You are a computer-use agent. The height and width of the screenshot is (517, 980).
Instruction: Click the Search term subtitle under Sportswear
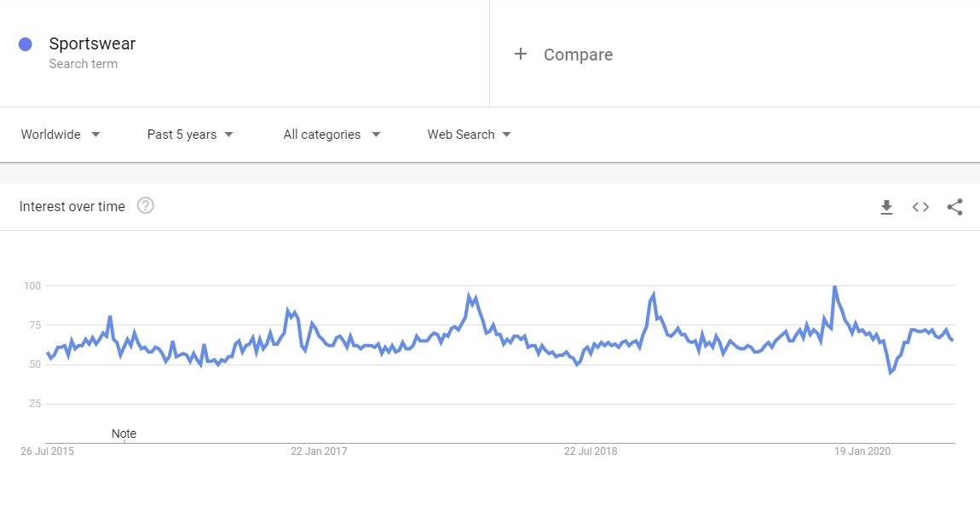coord(84,64)
